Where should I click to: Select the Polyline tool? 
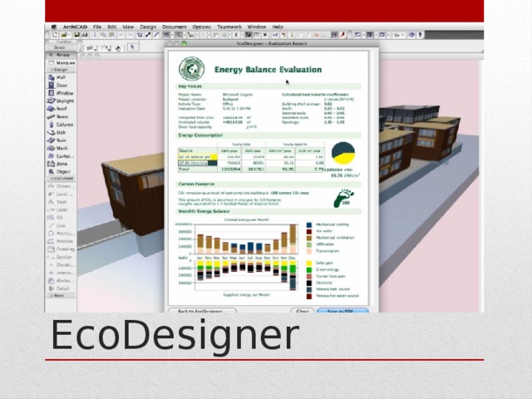pyautogui.click(x=61, y=241)
